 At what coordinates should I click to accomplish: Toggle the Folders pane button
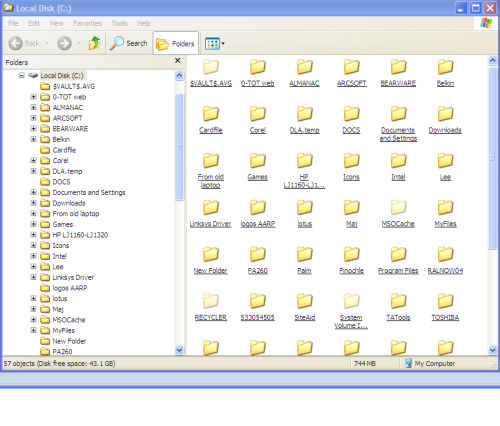(x=175, y=43)
